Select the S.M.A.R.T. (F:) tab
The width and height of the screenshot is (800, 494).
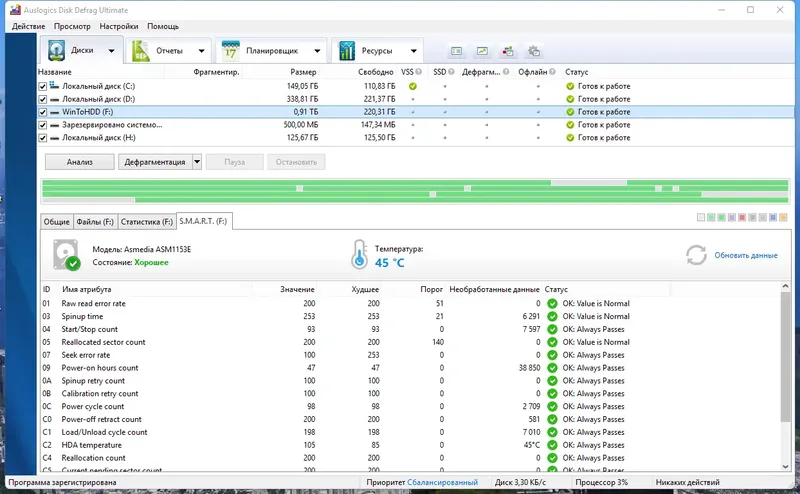pos(204,221)
